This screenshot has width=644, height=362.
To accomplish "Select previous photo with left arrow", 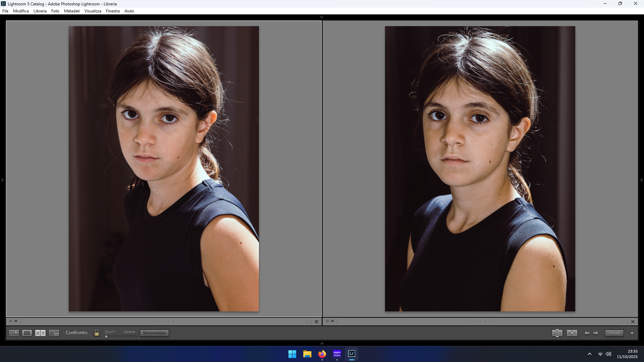I will click(x=587, y=333).
